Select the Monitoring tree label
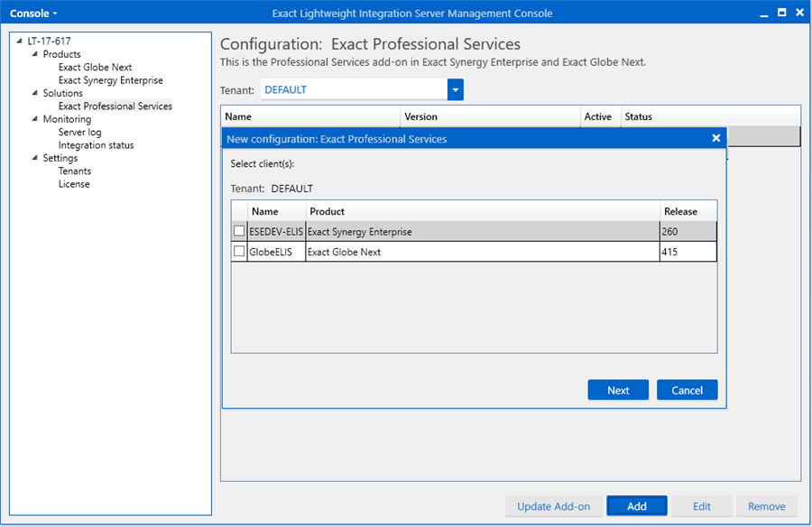 pos(67,119)
